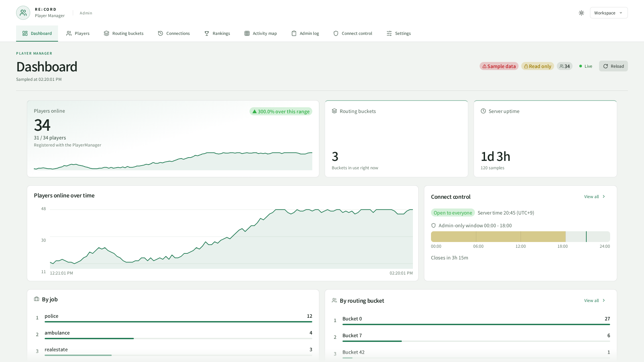Click View all link in Connect control
Screen dimensions: 644x362
coord(595,196)
